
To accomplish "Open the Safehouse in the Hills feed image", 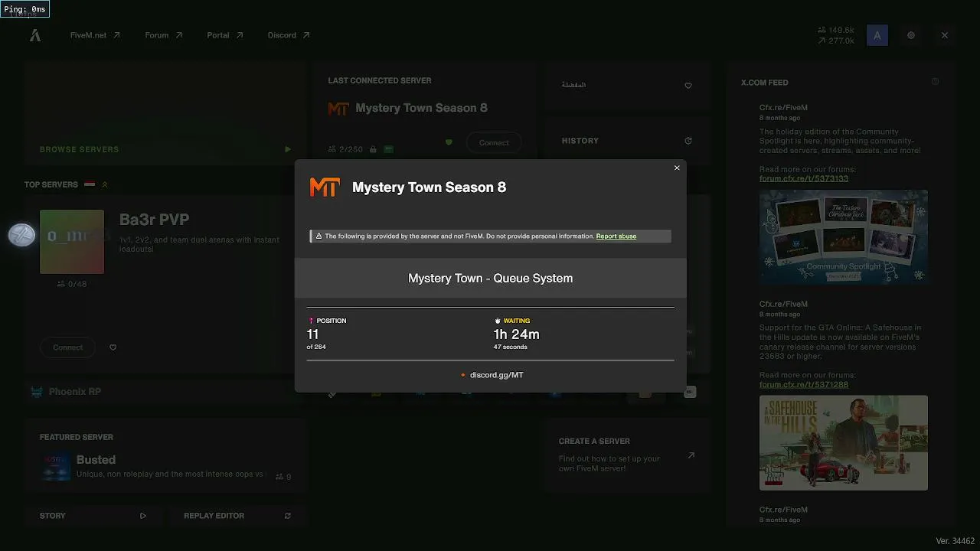I will 844,442.
